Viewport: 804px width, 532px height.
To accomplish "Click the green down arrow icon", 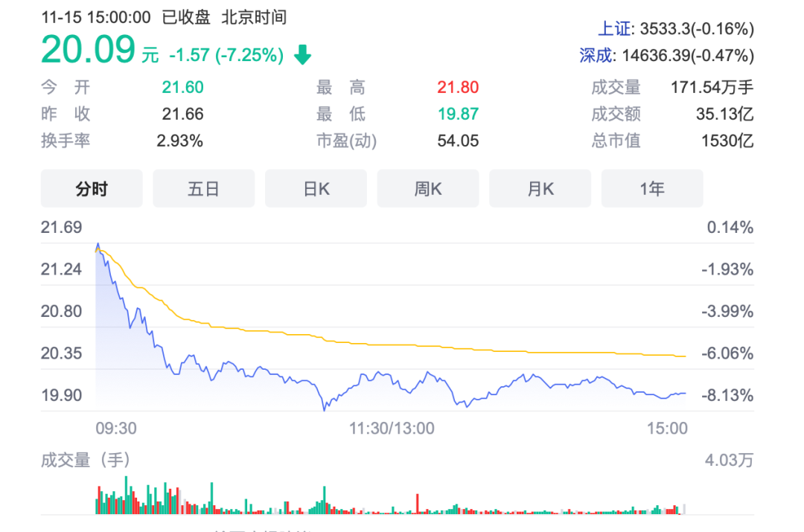I will 302,55.
